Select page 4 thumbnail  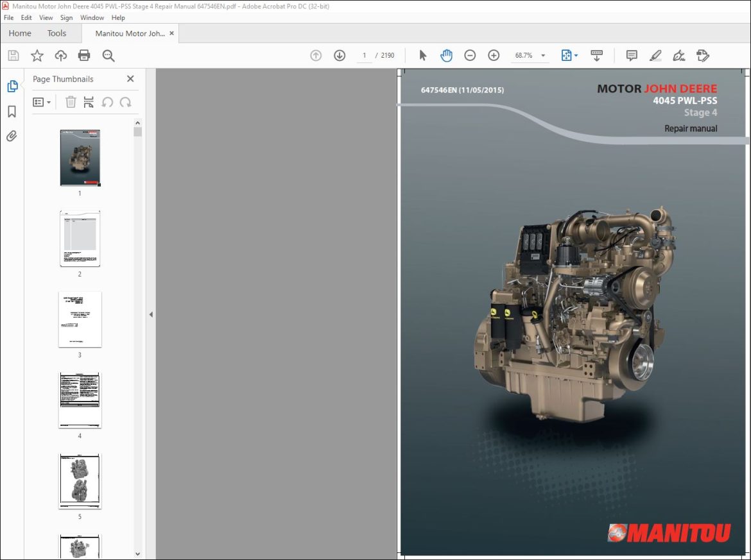80,400
